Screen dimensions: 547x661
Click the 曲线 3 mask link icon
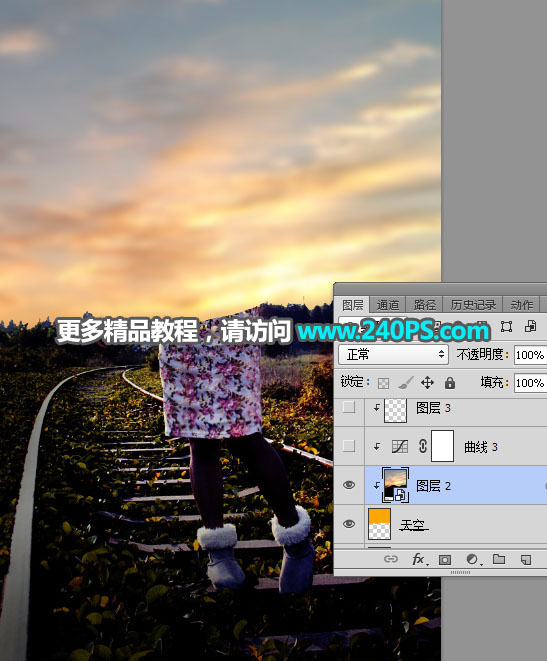423,446
